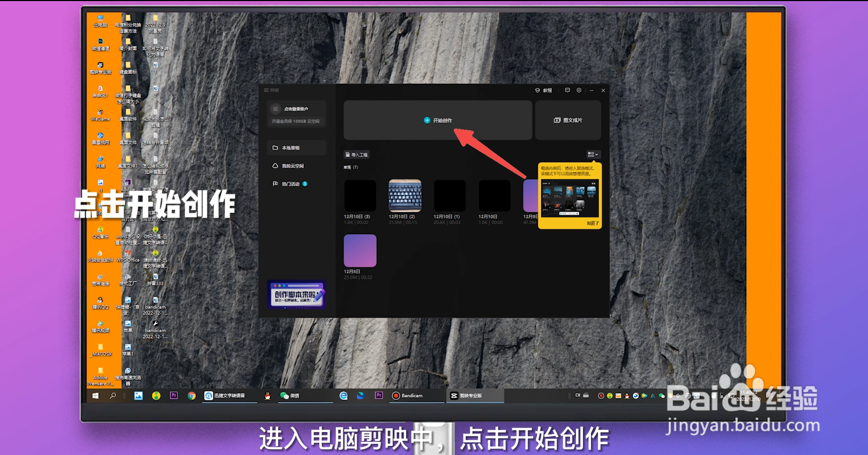Click the 此电脑 desktop icon
The height and width of the screenshot is (455, 868).
click(x=100, y=21)
